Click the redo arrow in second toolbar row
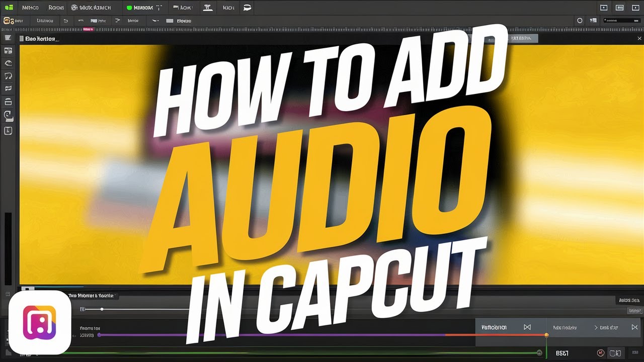Image resolution: width=644 pixels, height=362 pixels. coord(118,21)
